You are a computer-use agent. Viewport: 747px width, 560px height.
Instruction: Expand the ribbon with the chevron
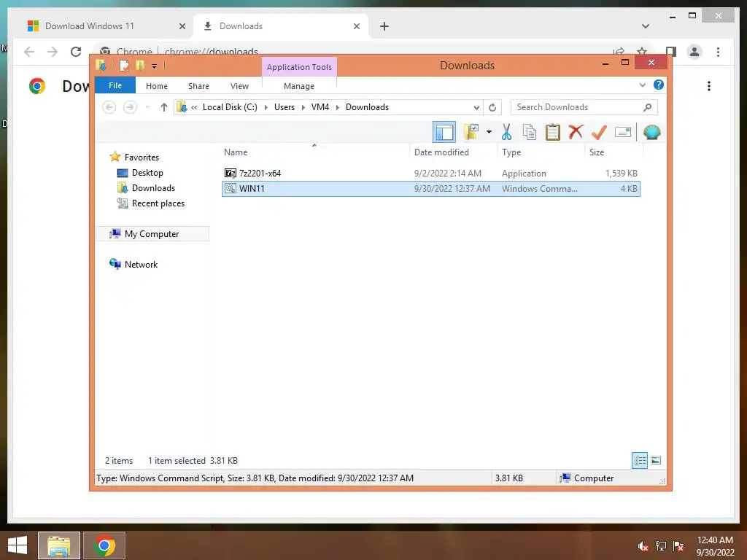(x=642, y=85)
